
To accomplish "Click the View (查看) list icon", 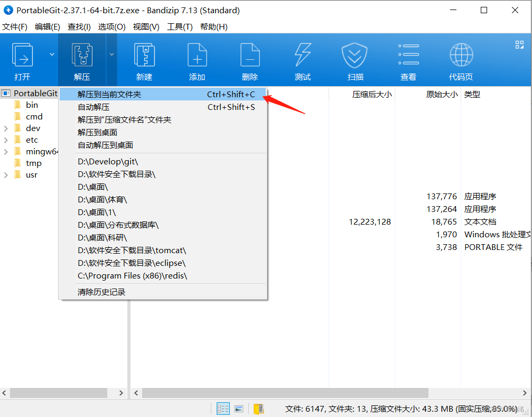I will coord(408,54).
